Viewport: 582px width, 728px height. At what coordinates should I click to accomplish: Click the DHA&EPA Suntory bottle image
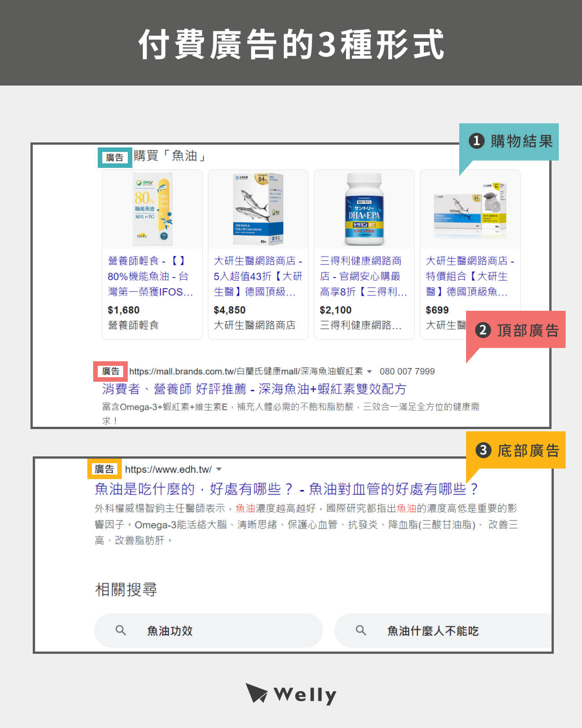(364, 209)
